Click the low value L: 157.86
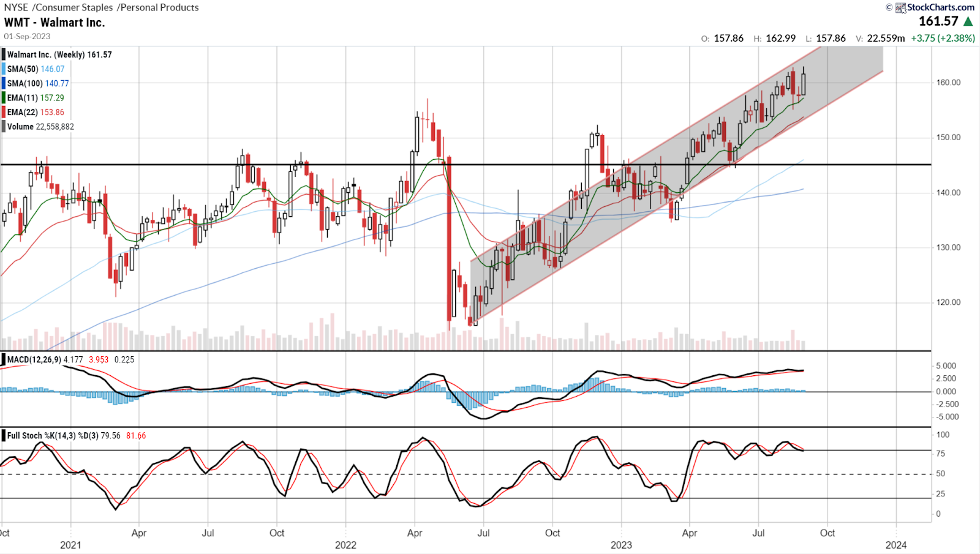The image size is (980, 554). coord(826,38)
